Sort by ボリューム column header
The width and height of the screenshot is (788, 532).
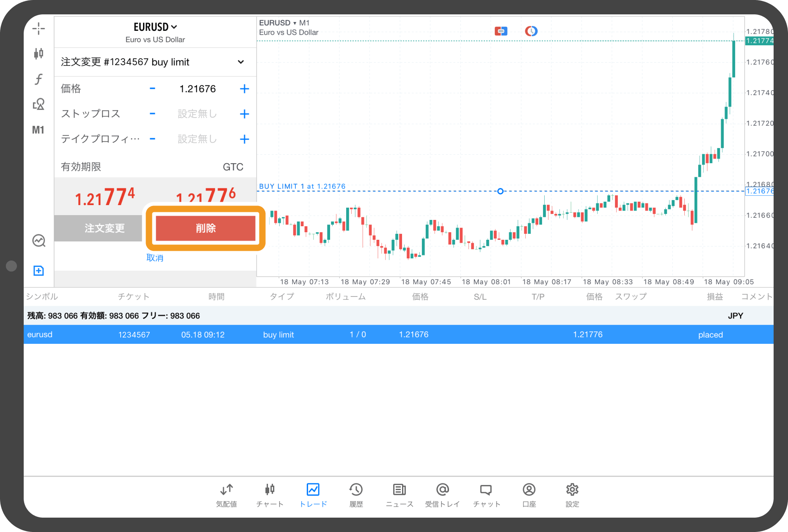(x=346, y=296)
